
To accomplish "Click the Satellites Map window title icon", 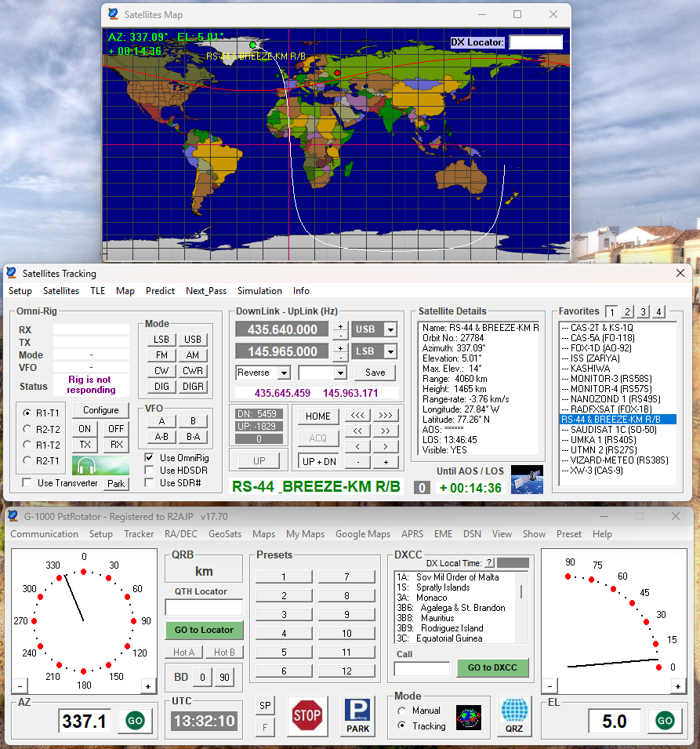I will point(113,14).
